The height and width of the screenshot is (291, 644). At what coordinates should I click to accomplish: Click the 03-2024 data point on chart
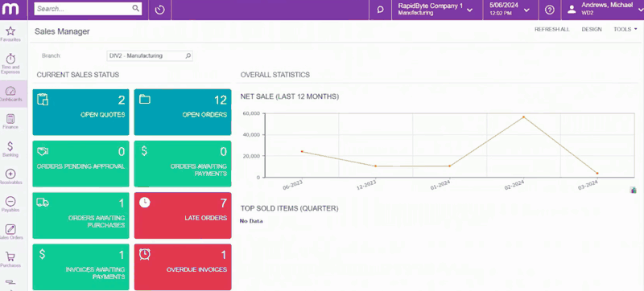[597, 174]
